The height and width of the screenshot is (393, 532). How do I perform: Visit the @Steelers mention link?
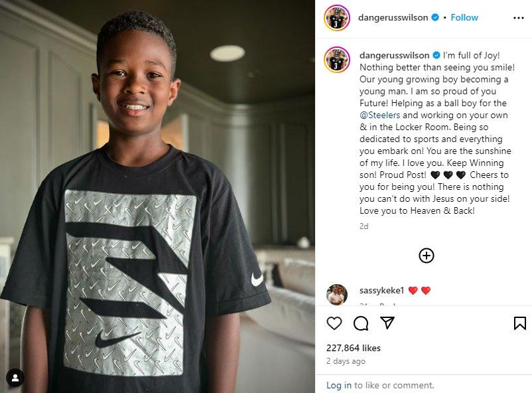(x=379, y=115)
